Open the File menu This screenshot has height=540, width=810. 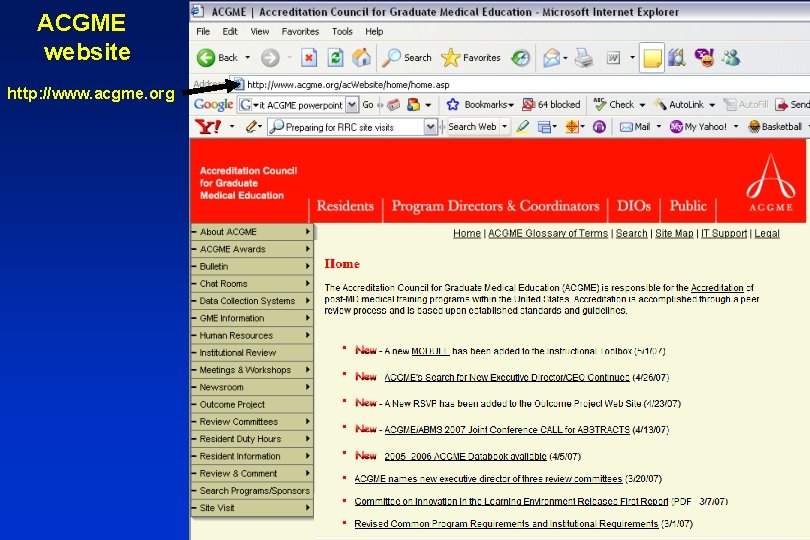click(x=203, y=32)
